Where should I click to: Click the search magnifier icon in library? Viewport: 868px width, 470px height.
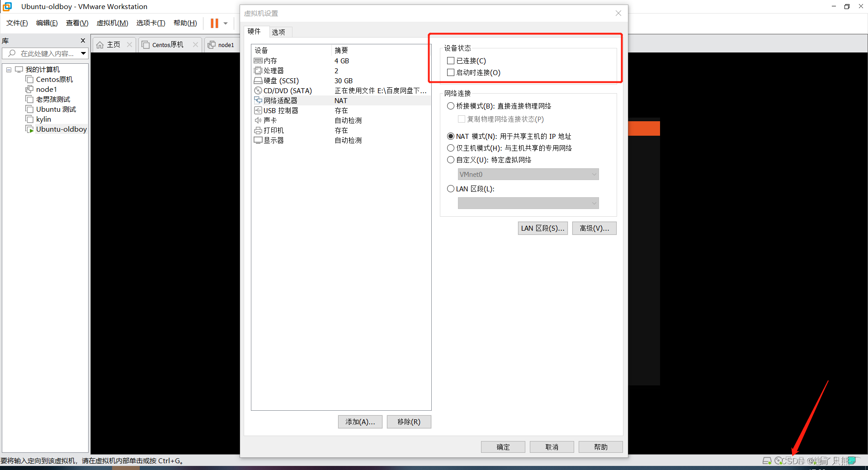(12, 53)
